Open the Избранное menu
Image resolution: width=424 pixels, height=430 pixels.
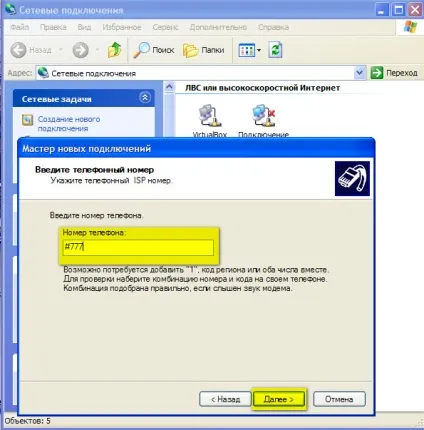[x=122, y=27]
